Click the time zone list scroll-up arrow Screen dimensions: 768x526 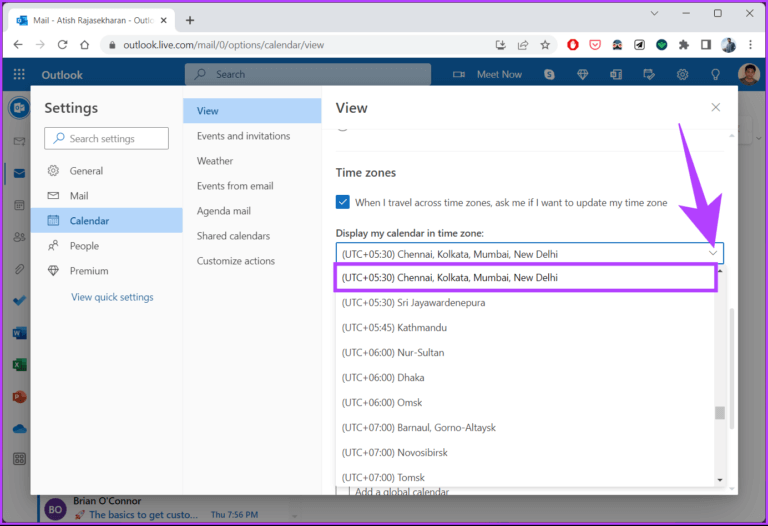(720, 271)
